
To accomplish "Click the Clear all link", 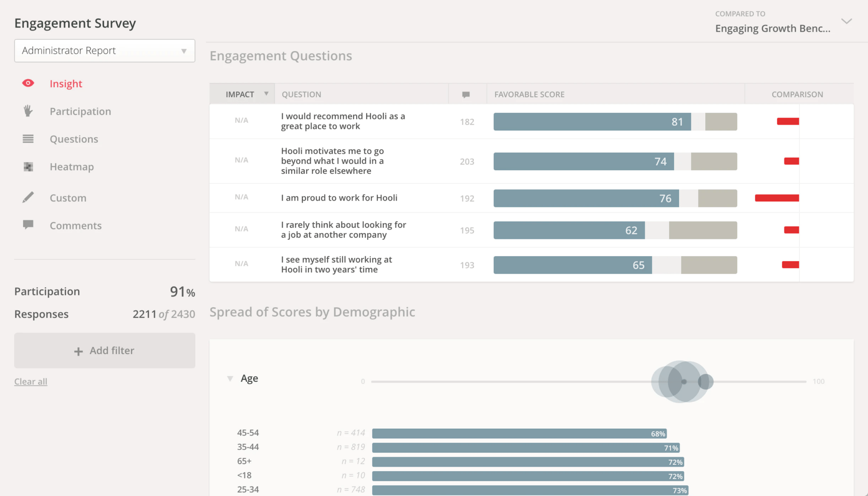I will [30, 381].
